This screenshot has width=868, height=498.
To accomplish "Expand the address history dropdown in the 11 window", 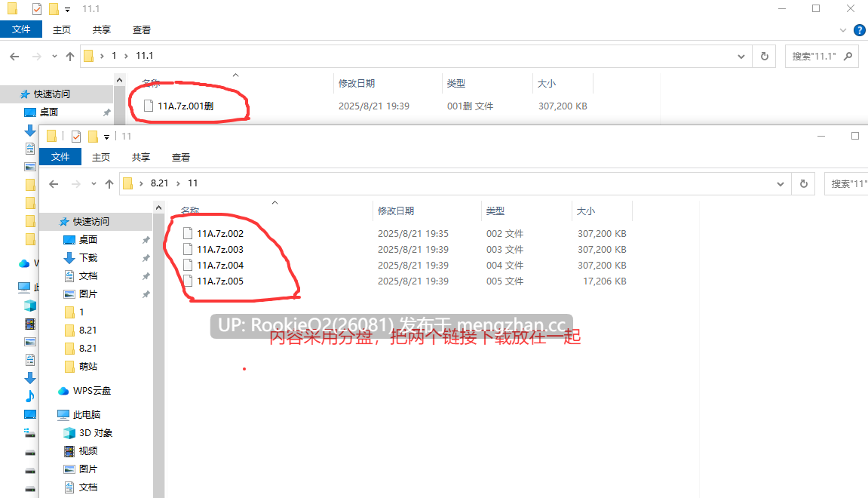I will click(x=780, y=184).
